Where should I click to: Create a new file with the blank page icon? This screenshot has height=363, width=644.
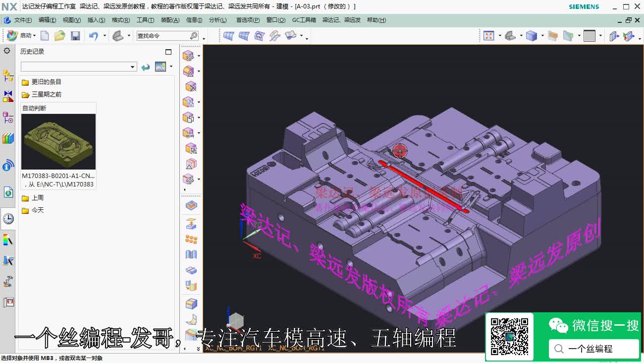(x=45, y=36)
